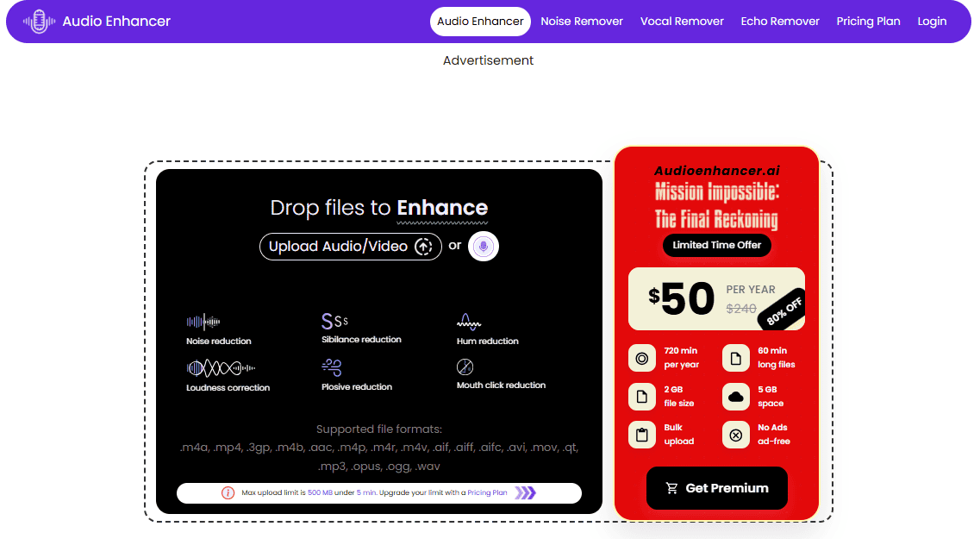Click the Mouth click reduction icon
This screenshot has width=980, height=539.
tap(465, 367)
